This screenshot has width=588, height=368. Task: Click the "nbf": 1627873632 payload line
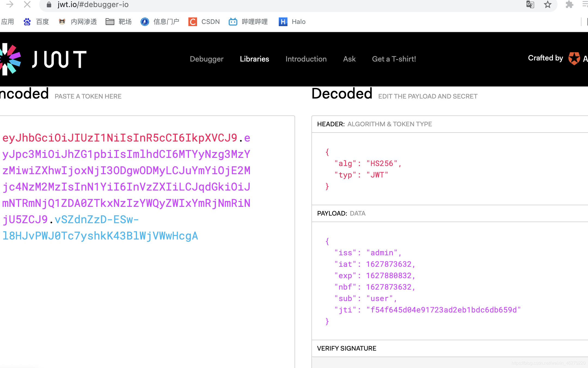click(375, 287)
